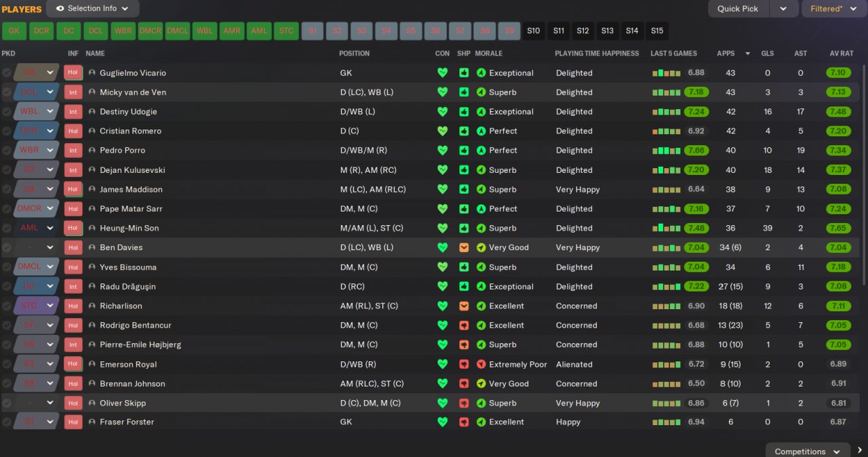This screenshot has width=868, height=457.
Task: Click Kulusevski's Int information badge
Action: pos(73,170)
